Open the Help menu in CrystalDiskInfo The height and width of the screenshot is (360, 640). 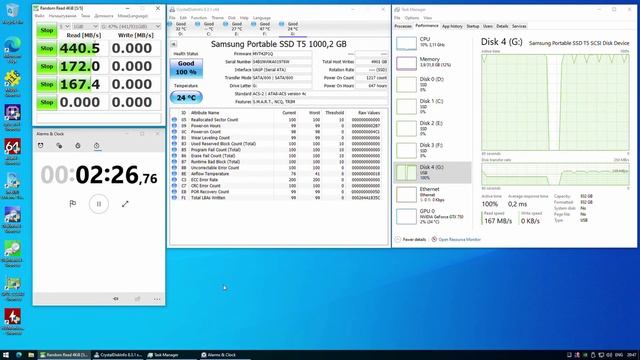point(244,18)
